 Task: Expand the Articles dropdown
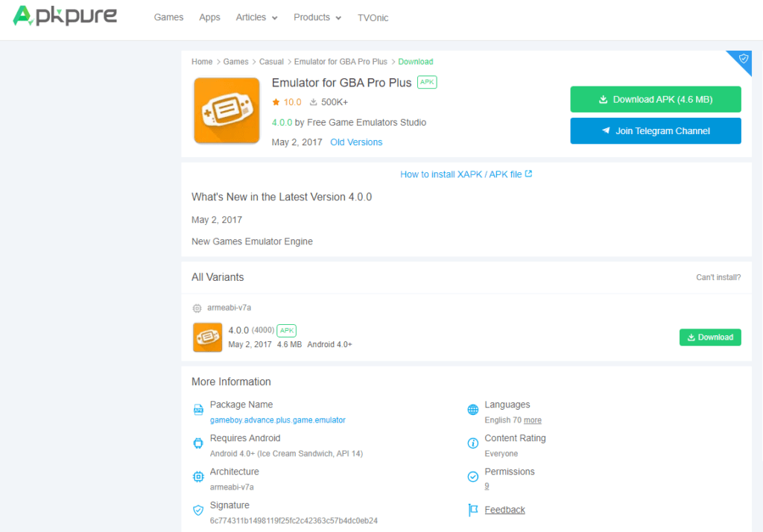pos(256,18)
